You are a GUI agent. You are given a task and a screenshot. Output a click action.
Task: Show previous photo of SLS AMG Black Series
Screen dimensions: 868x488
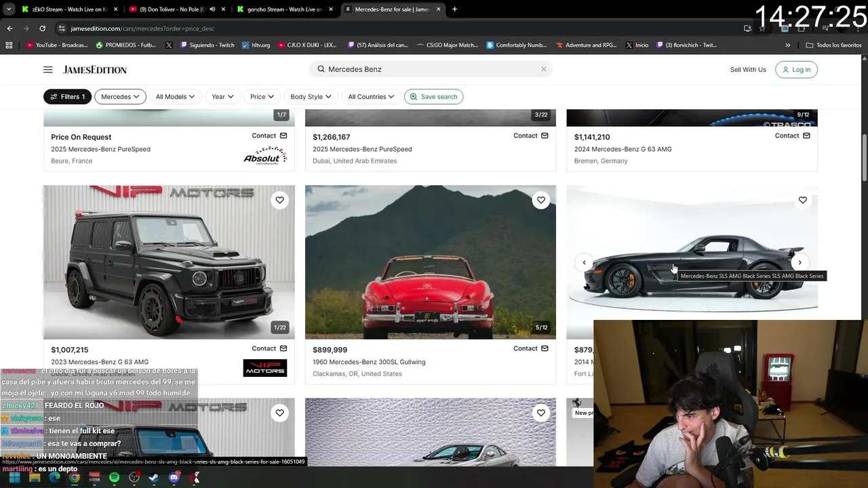[584, 262]
